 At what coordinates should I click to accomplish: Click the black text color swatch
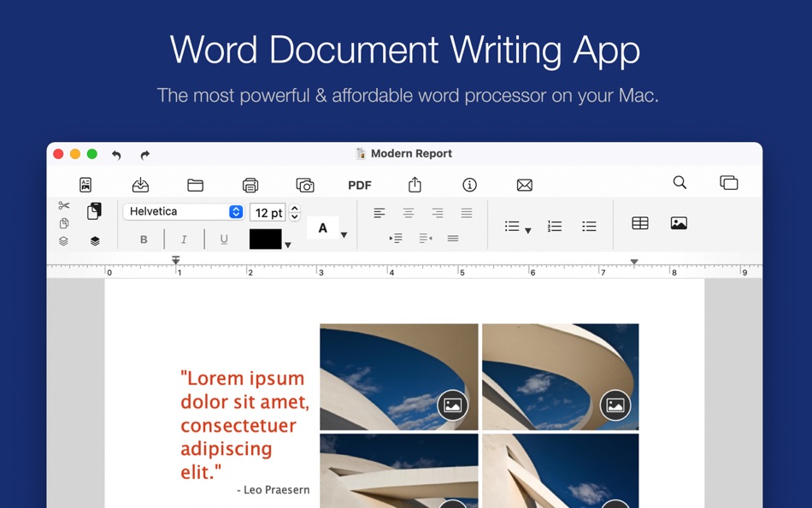pos(266,239)
